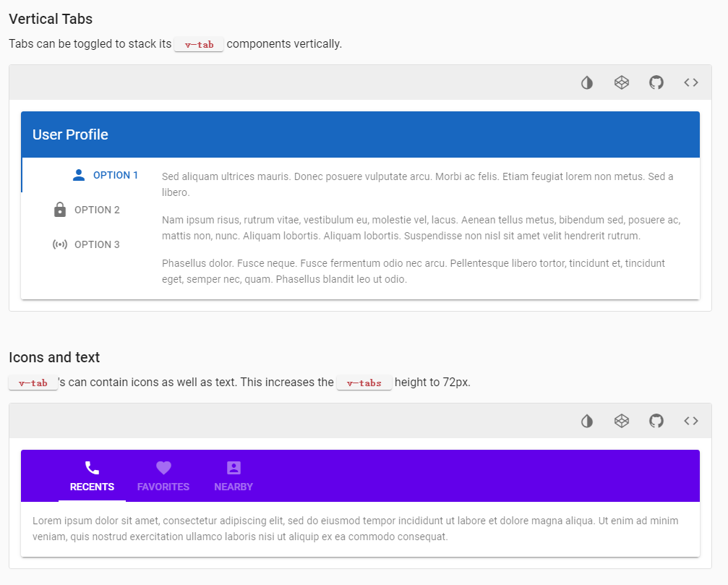This screenshot has height=585, width=728.
Task: Open the CodePen editor for Vertical Tabs example
Action: pos(621,82)
